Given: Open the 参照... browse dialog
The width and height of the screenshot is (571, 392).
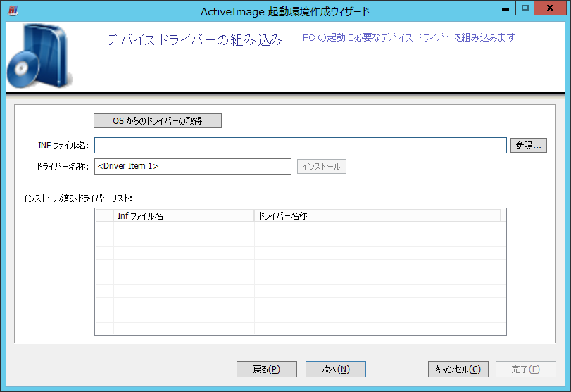Looking at the screenshot, I should [x=528, y=145].
